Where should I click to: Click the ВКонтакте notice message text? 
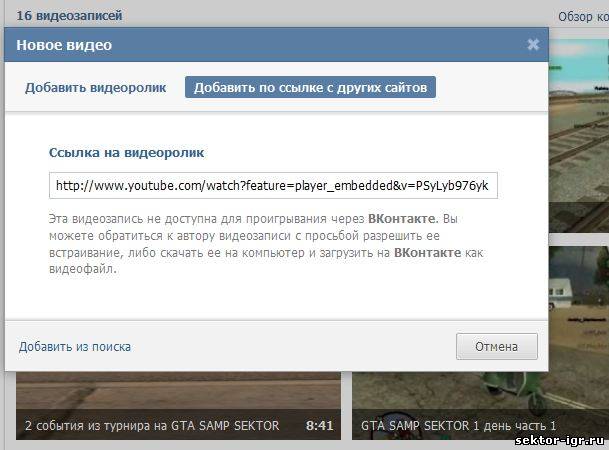pyautogui.click(x=266, y=243)
